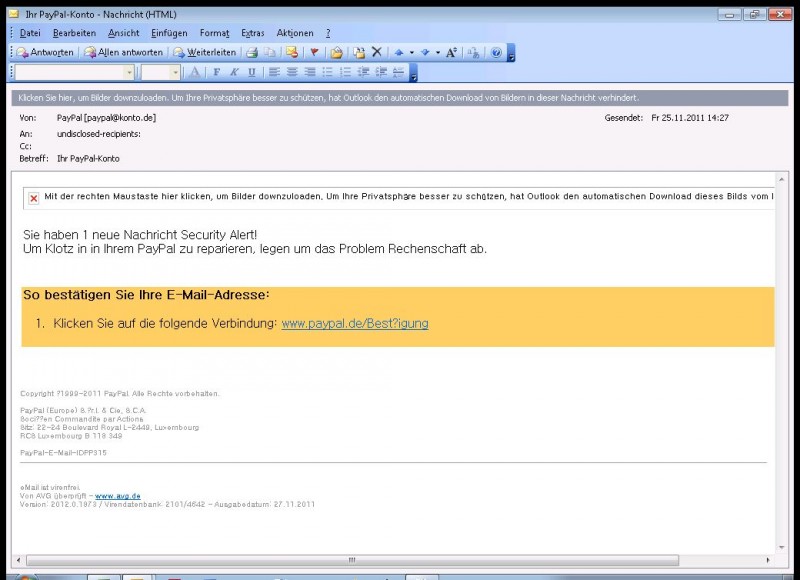Toggle numbered list
The height and width of the screenshot is (580, 800).
tap(345, 72)
